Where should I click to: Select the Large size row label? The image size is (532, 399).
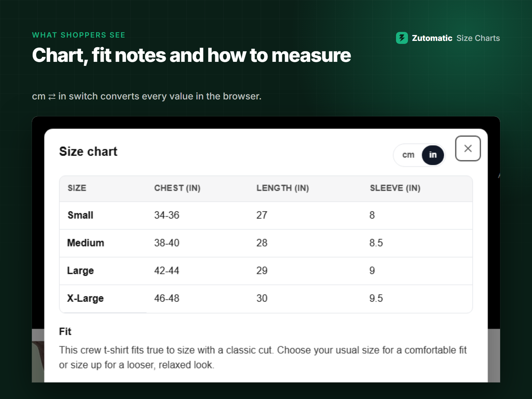click(80, 271)
